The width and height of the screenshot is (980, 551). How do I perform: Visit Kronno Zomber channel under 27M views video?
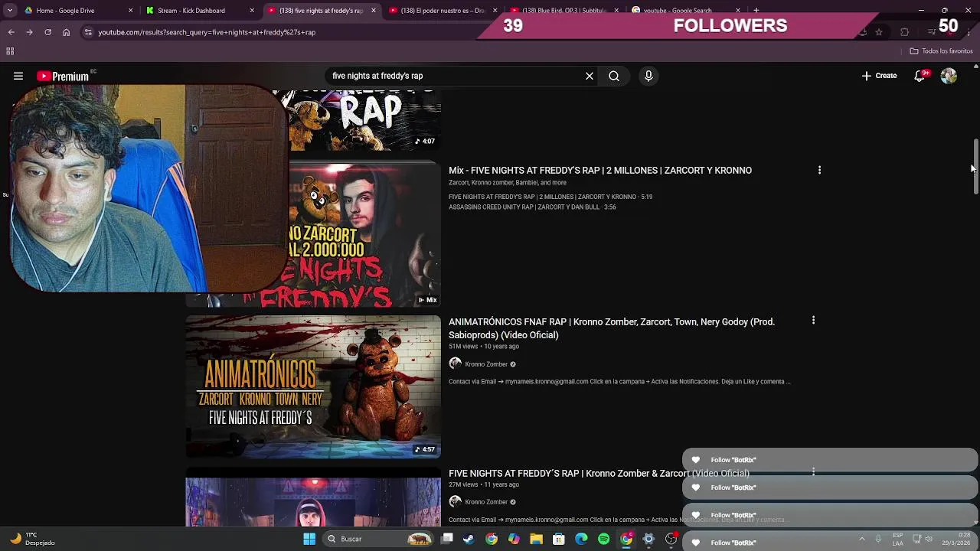pos(486,502)
